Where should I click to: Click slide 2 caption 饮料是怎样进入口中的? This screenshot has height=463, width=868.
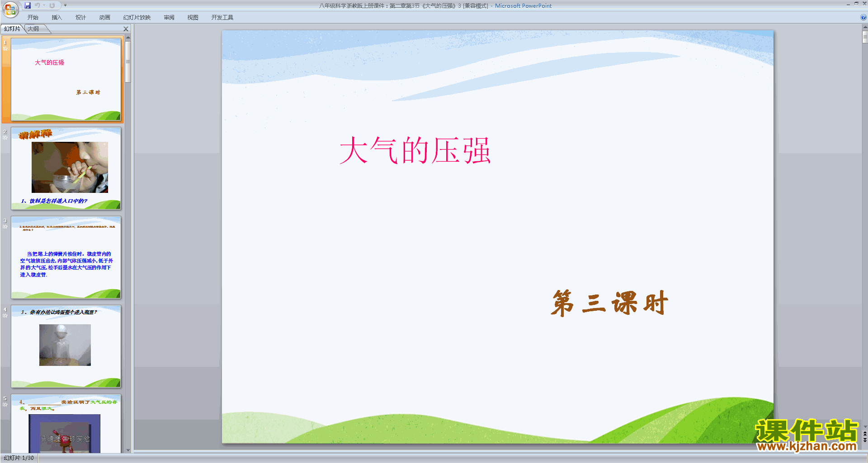(x=54, y=201)
